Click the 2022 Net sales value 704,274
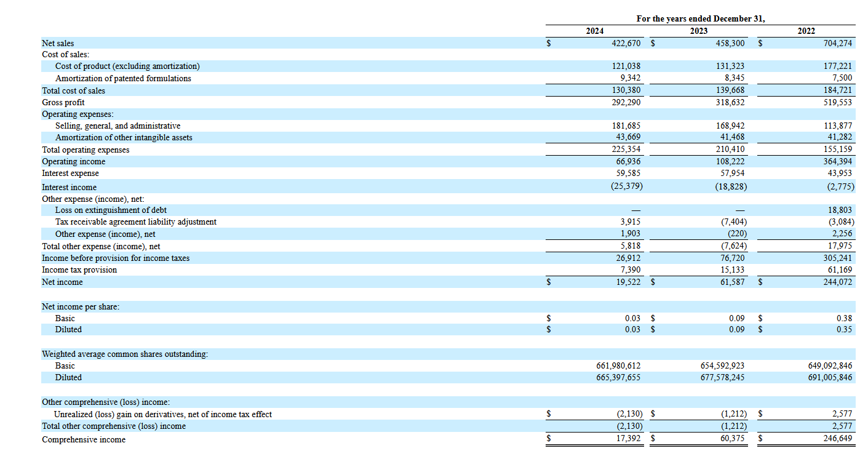Image resolution: width=868 pixels, height=459 pixels. point(837,43)
